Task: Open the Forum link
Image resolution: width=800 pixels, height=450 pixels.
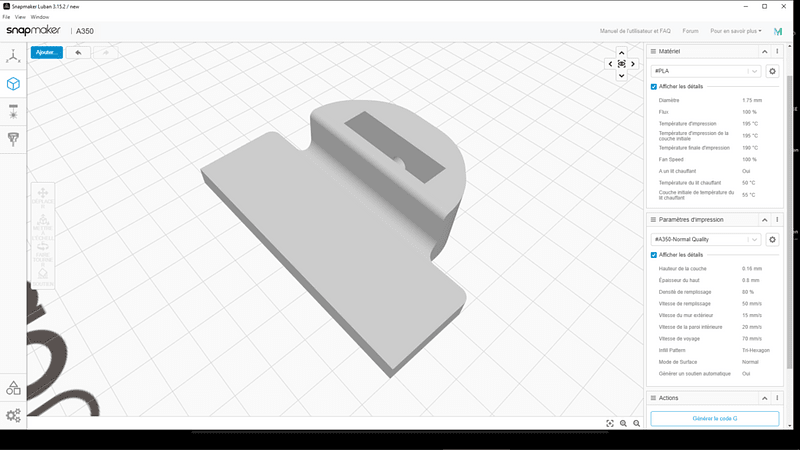Action: pyautogui.click(x=690, y=31)
